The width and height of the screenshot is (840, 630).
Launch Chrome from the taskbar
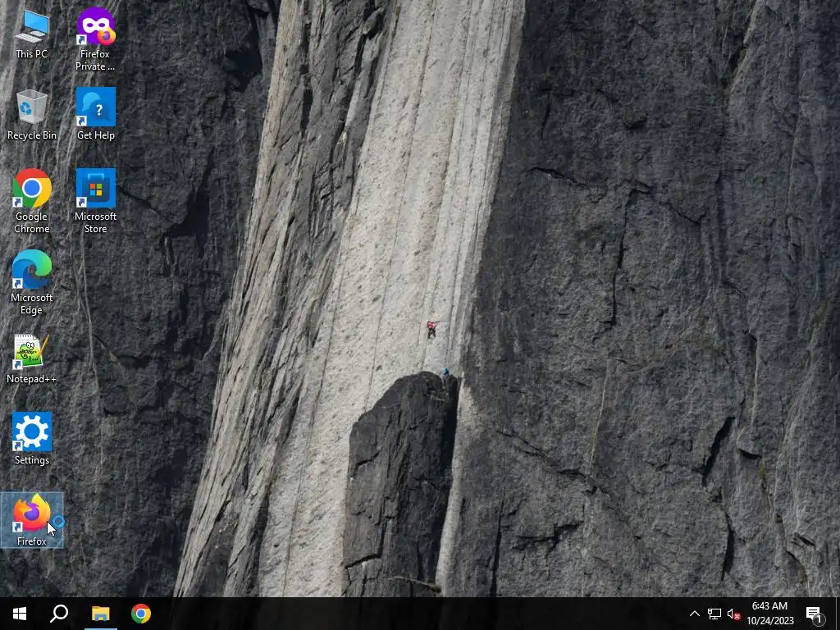click(x=141, y=614)
